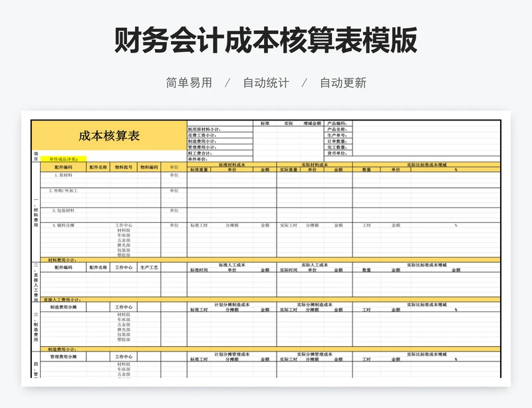Select the 实际重量 column header
Screen dimensions: 532x408
[289, 170]
